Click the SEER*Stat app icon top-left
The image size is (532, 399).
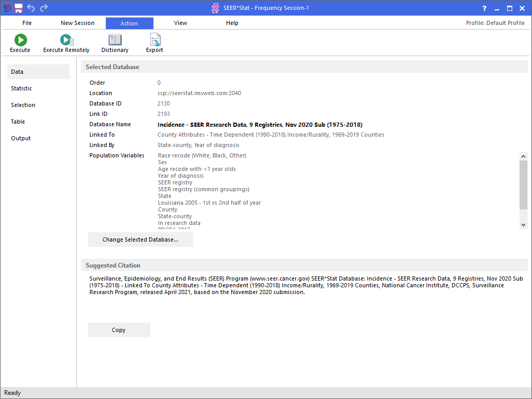pos(7,8)
